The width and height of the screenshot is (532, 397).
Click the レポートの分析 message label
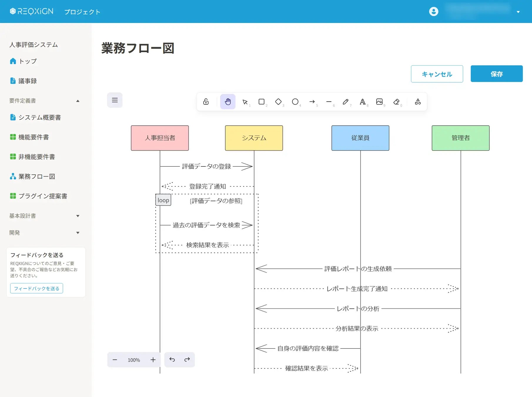coord(358,309)
